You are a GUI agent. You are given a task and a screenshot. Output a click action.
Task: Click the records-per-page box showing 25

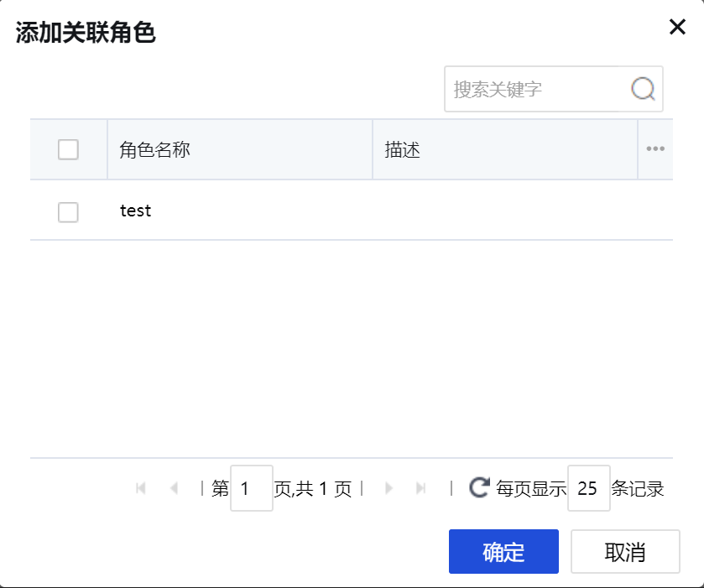tap(588, 488)
